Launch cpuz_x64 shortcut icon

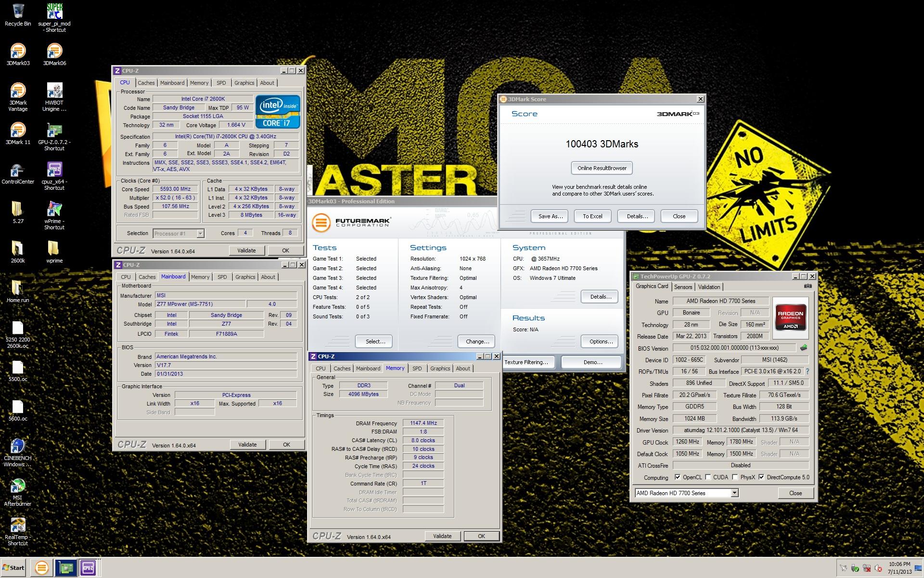pos(54,176)
